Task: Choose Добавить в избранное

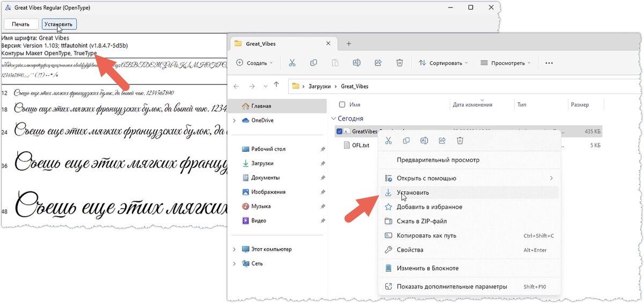Action: (x=470, y=206)
